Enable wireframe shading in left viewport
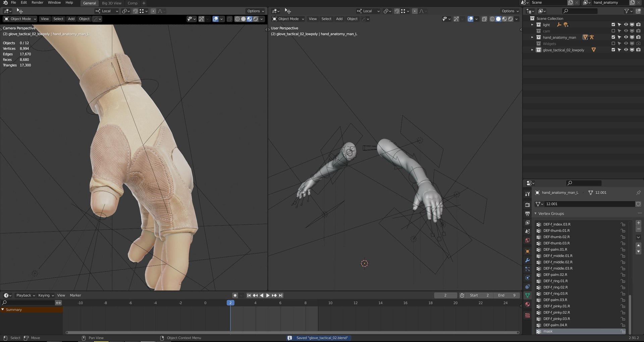This screenshot has width=644, height=342. coord(237,19)
